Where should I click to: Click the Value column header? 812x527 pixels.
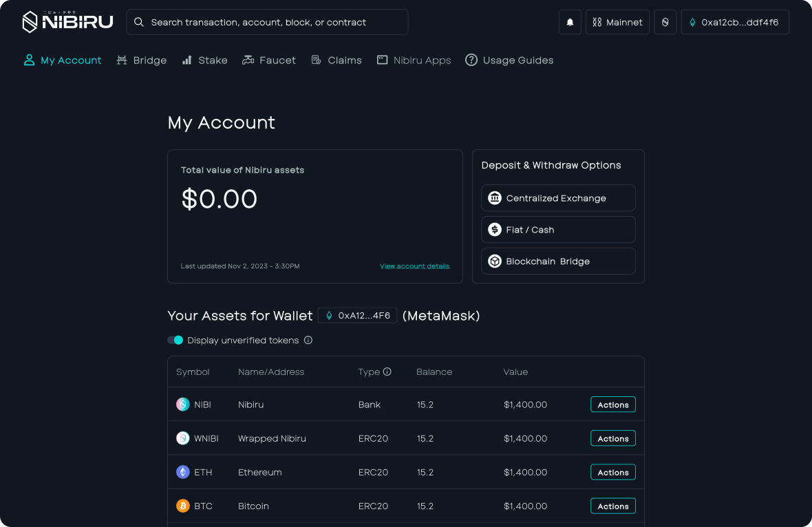(x=515, y=372)
